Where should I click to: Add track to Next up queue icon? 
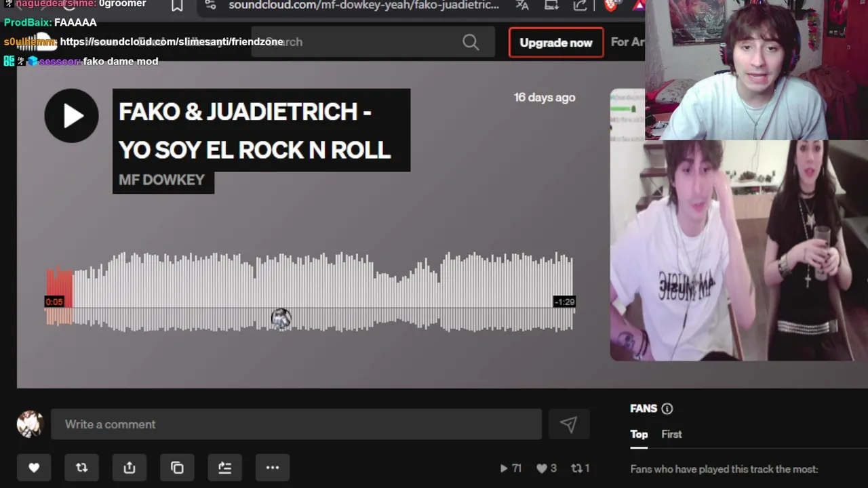tap(225, 468)
